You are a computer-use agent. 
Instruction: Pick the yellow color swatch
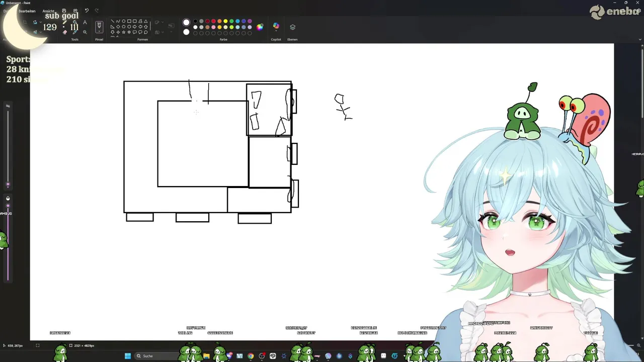[x=225, y=21]
